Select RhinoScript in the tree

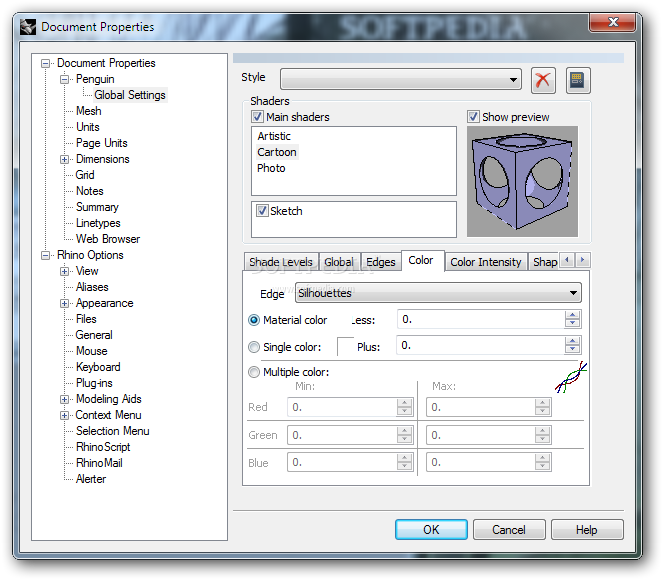pyautogui.click(x=103, y=447)
